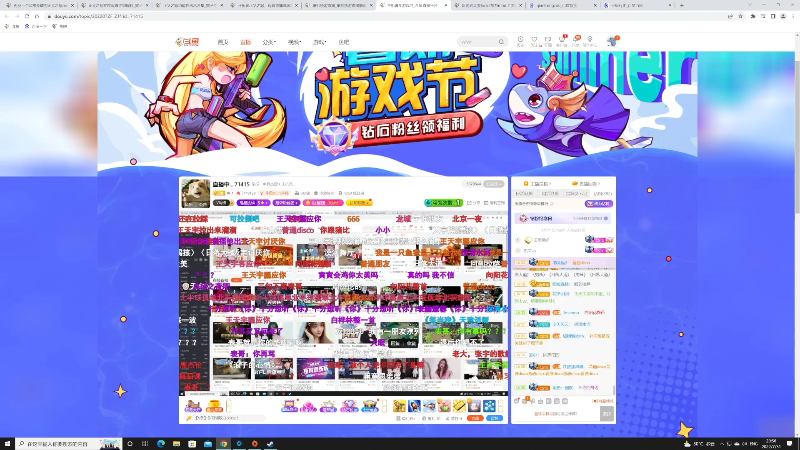The image size is (800, 450).
Task: Click the link right of share near chat panel
Action: click(494, 203)
